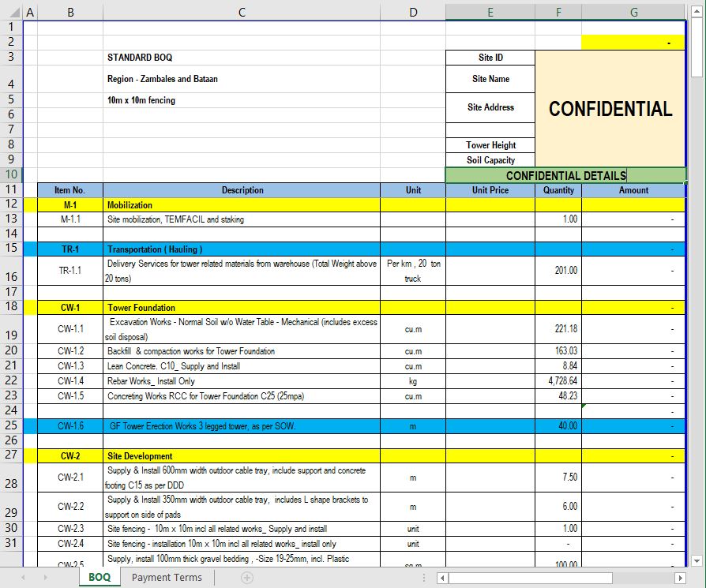This screenshot has width=706, height=588.
Task: Click the Transportation ( Hauling ) cell
Action: tap(242, 249)
